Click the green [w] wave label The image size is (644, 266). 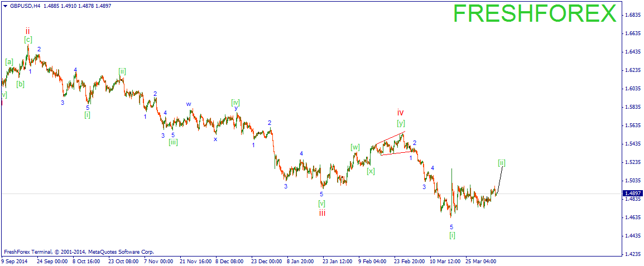(355, 147)
